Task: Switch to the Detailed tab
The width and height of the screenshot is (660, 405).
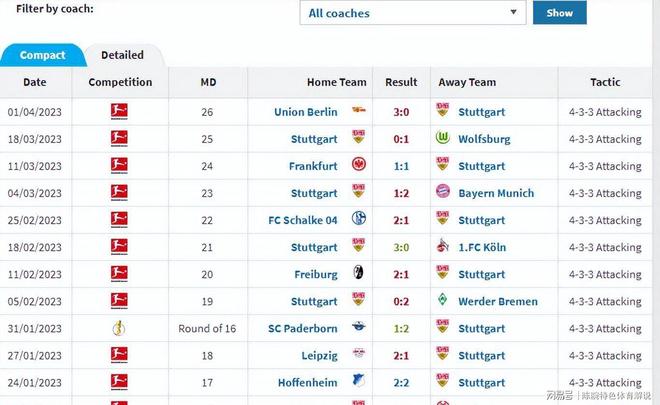Action: tap(122, 55)
